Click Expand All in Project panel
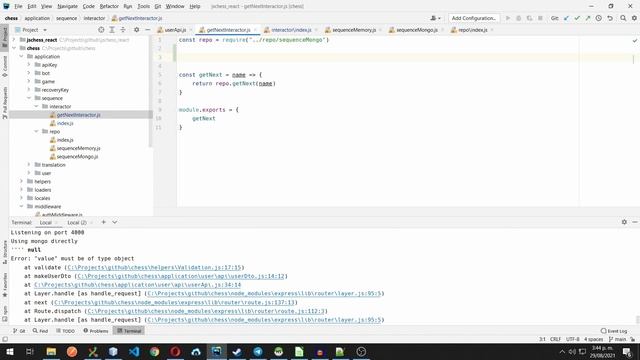 [112, 30]
